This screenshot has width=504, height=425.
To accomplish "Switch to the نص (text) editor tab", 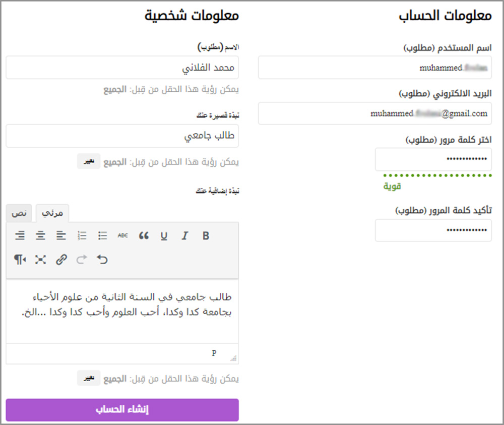I will pos(20,213).
